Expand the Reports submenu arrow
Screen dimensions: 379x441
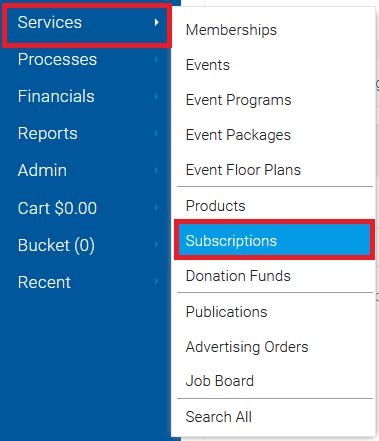tap(157, 134)
